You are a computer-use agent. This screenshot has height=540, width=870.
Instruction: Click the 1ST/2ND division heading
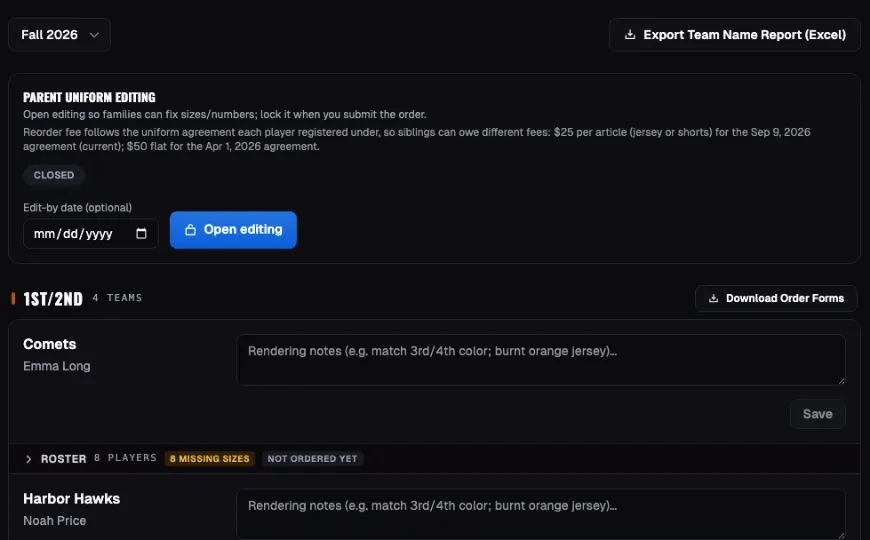53,299
